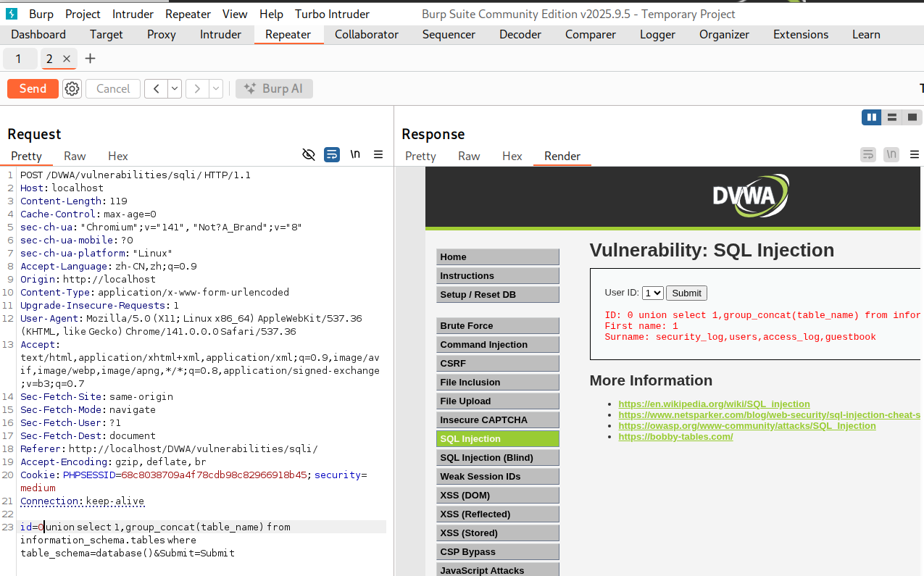This screenshot has width=924, height=576.
Task: Click the Brute Force menu item in DVWA
Action: point(498,325)
